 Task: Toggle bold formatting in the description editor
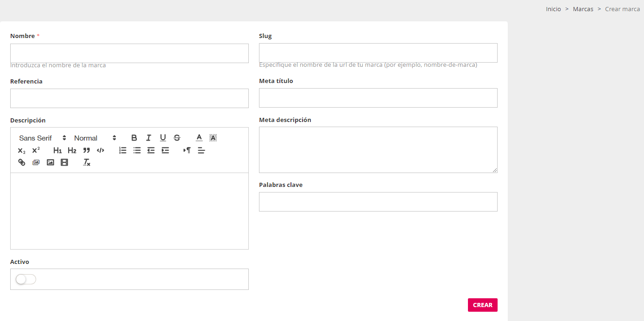click(134, 138)
